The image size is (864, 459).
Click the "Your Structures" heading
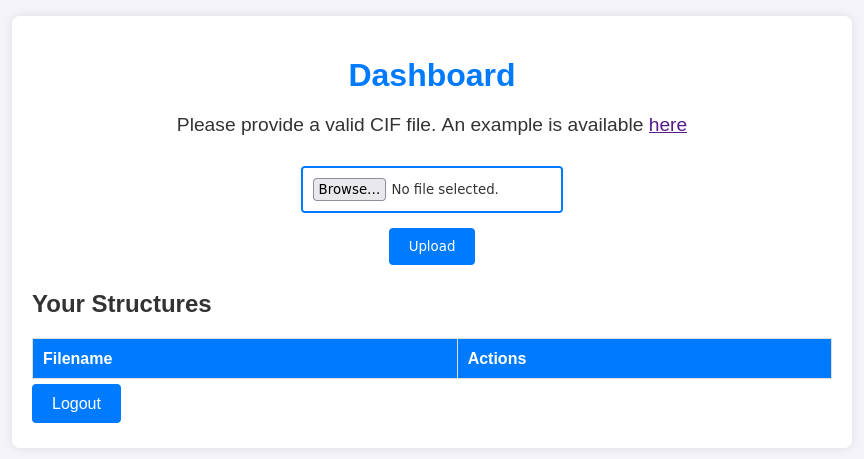(x=121, y=304)
